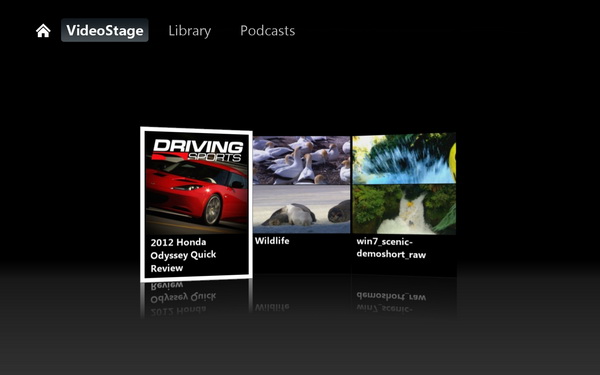The height and width of the screenshot is (375, 600).
Task: Click the Wildlife video title
Action: [x=272, y=241]
